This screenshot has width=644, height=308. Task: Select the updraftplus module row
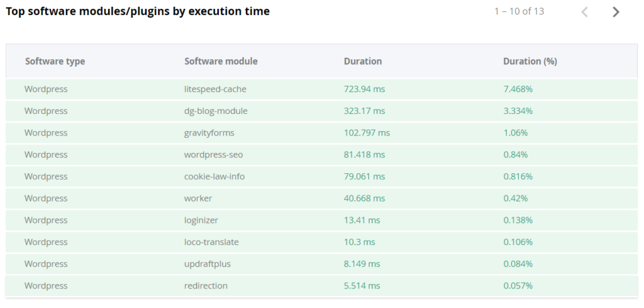(x=208, y=264)
